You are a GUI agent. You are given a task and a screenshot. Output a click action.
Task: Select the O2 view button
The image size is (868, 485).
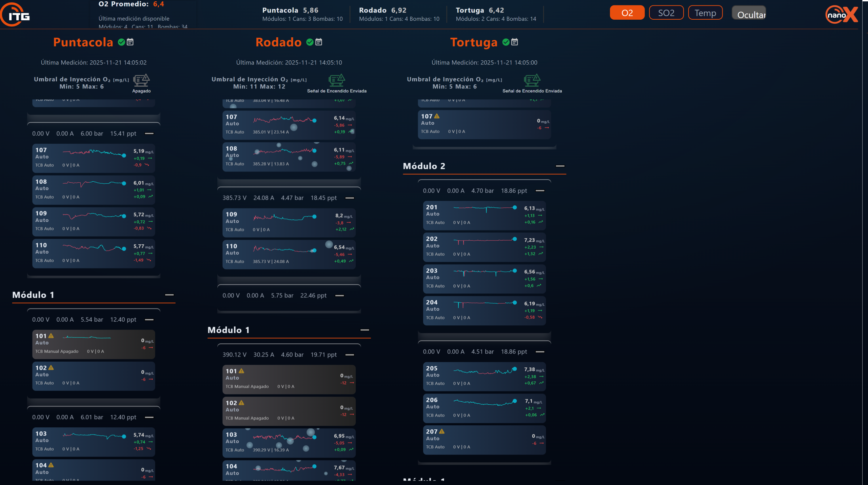tap(627, 13)
